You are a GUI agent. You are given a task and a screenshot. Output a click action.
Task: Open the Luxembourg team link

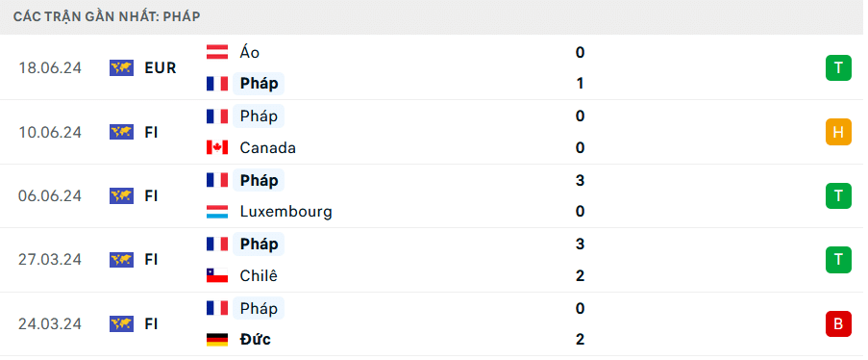[286, 212]
